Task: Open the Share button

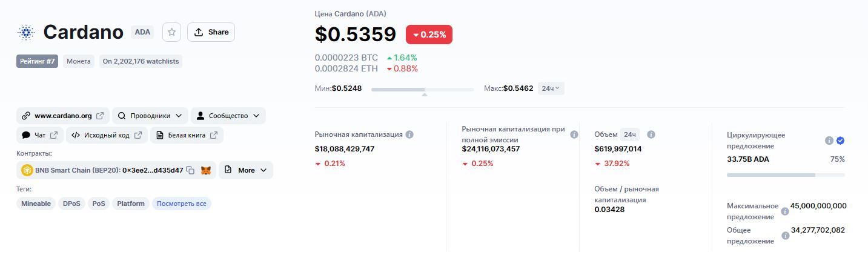Action: (x=211, y=32)
